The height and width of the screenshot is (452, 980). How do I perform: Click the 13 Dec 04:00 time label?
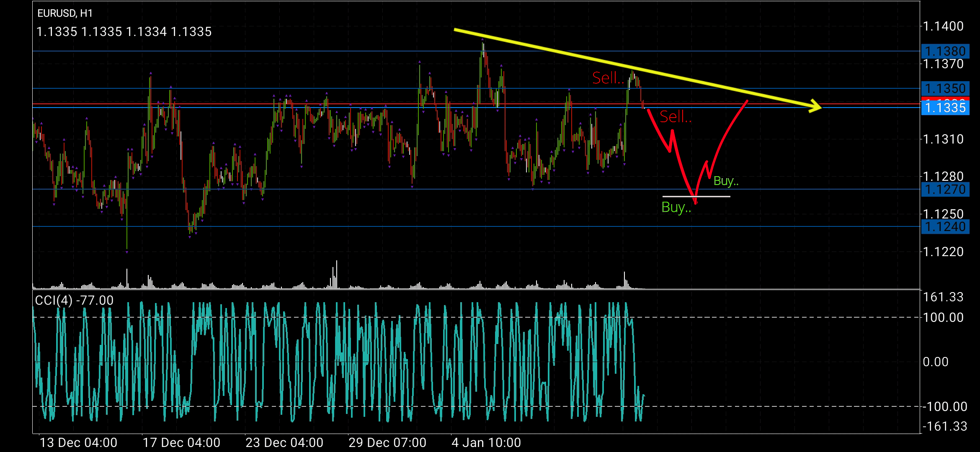coord(78,442)
